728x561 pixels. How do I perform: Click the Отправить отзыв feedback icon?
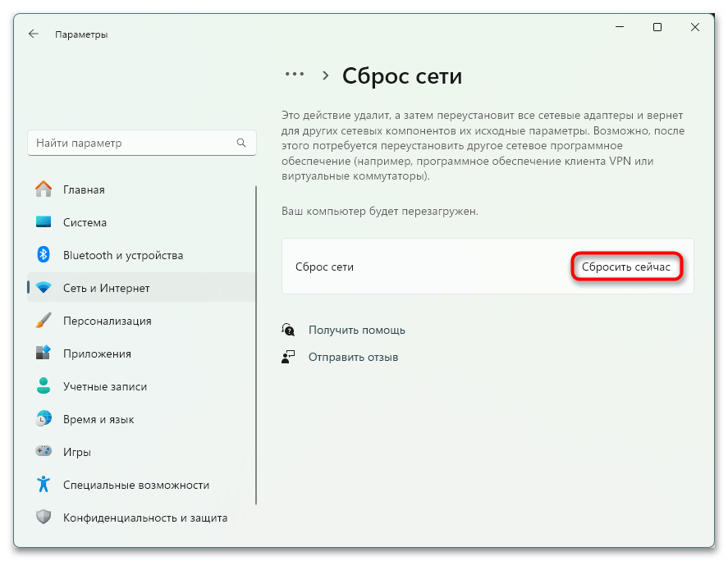tap(288, 357)
